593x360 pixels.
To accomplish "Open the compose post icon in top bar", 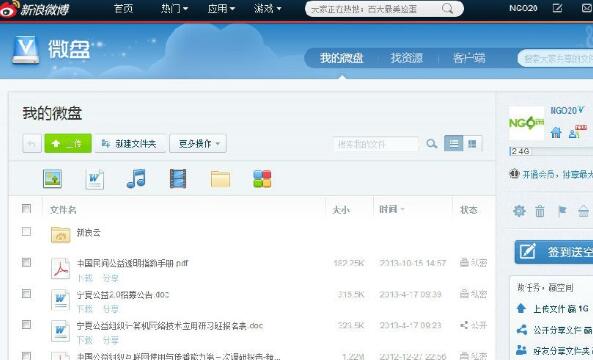I will coord(557,8).
